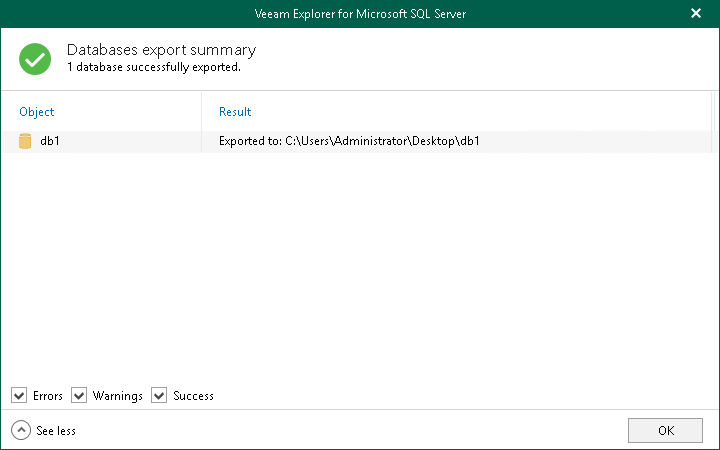Uncheck the Errors filter checkbox

coord(19,396)
